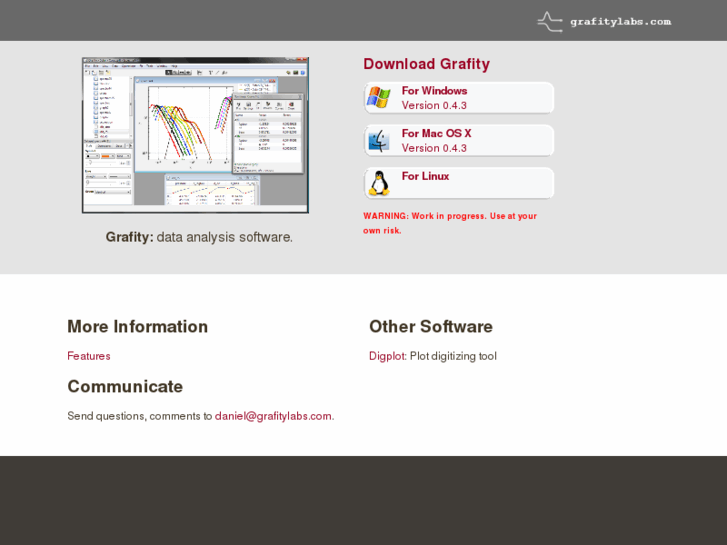
Task: Click the daniel@grafitylabs.com email link
Action: tap(273, 416)
